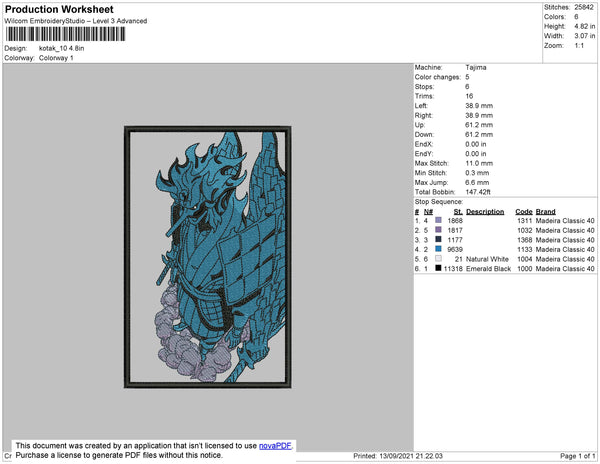Select stitch count '1177' in row 3
Screen dimensions: 600x464
[455, 240]
